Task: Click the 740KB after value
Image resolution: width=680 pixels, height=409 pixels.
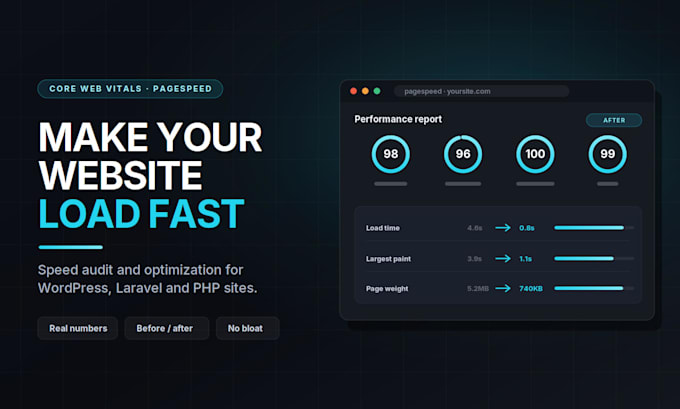Action: 531,289
